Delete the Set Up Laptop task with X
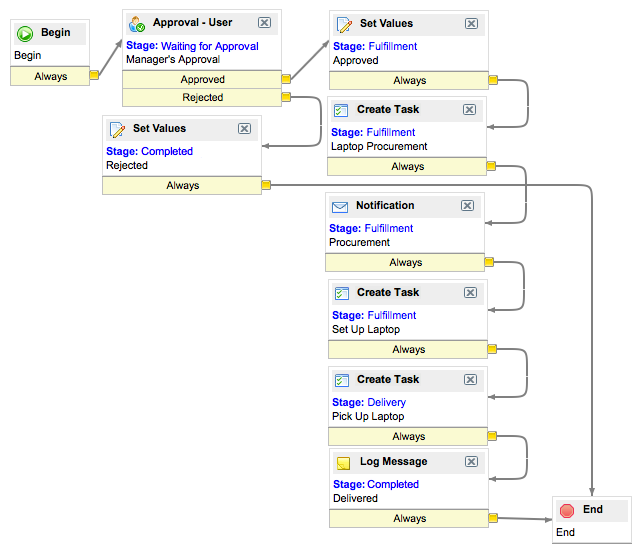Viewport: 640px width, 555px height. point(470,292)
